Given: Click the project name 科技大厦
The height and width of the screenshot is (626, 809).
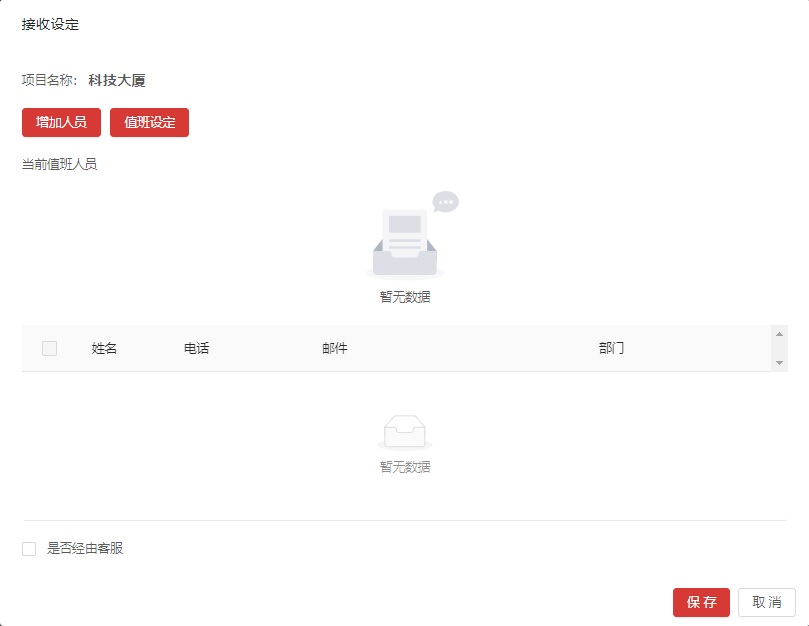Looking at the screenshot, I should (x=117, y=81).
